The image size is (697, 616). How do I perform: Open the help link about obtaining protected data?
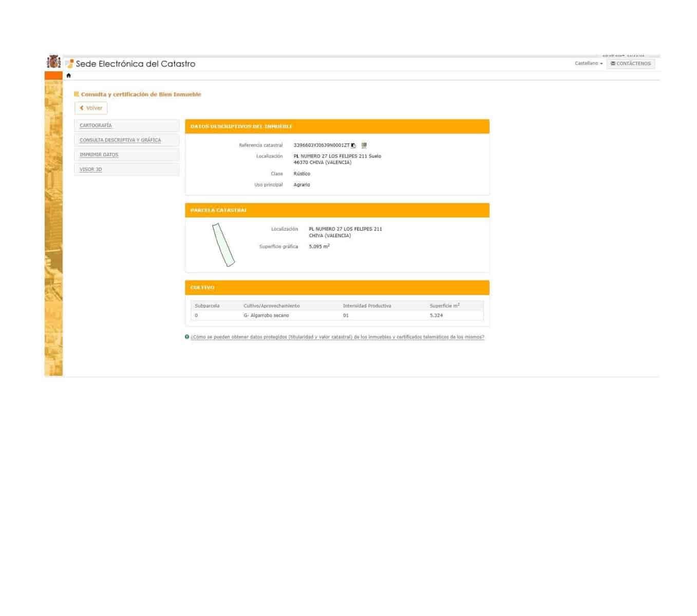click(x=337, y=337)
